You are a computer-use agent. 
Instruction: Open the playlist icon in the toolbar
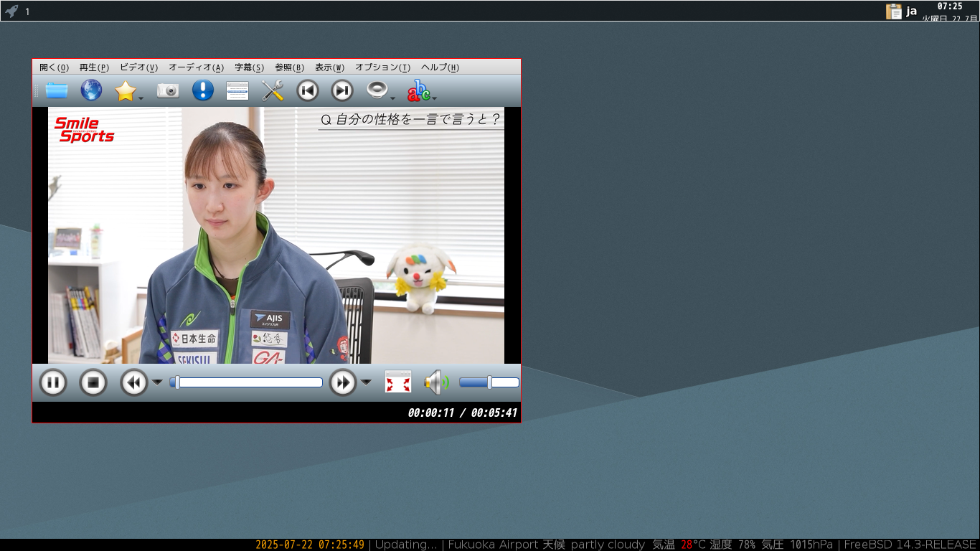click(237, 90)
